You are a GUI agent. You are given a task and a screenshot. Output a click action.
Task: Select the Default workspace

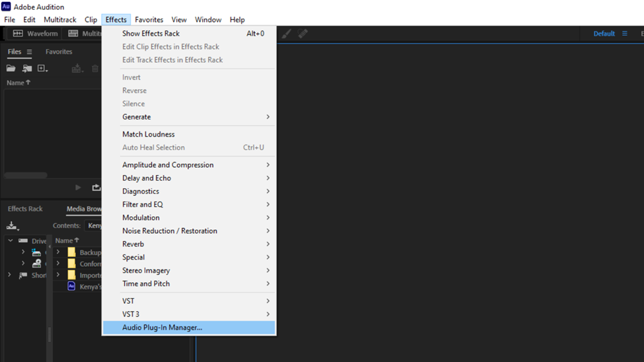pos(604,34)
